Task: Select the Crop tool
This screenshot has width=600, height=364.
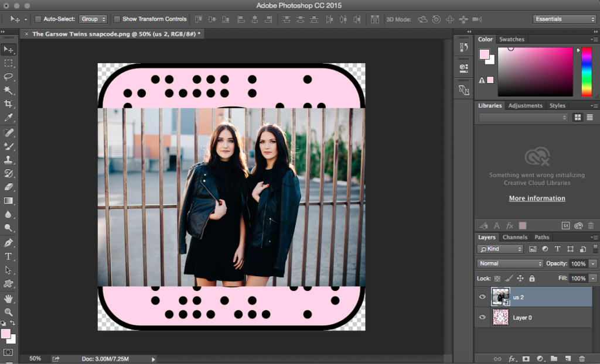Action: 8,104
